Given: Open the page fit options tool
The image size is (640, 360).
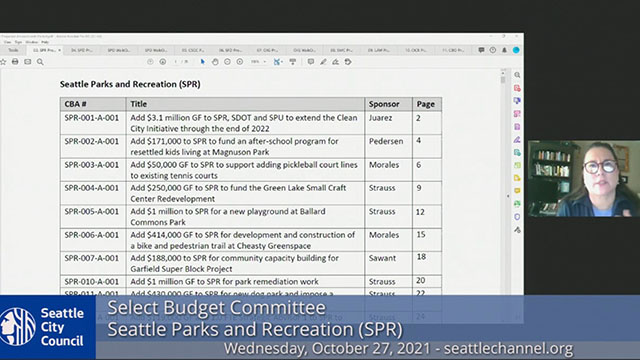Looking at the screenshot, I should 278,62.
